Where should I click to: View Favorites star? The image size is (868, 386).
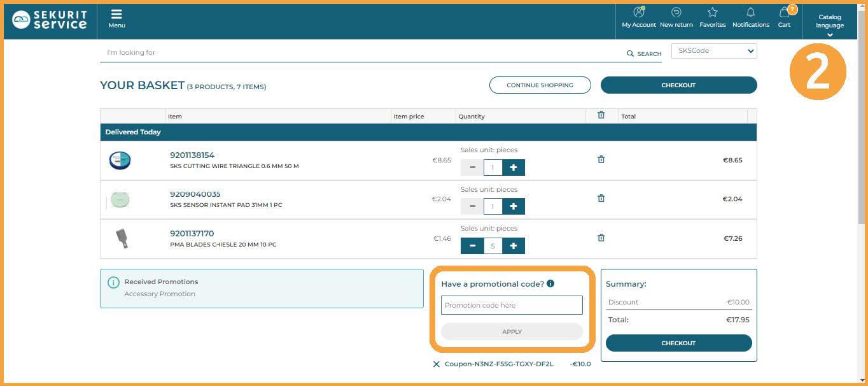pyautogui.click(x=713, y=18)
